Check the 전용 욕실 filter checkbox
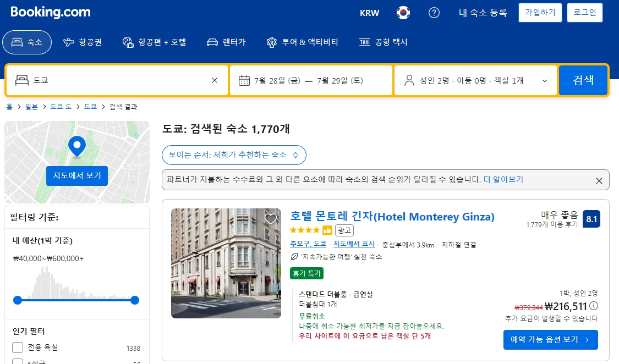 click(x=18, y=348)
